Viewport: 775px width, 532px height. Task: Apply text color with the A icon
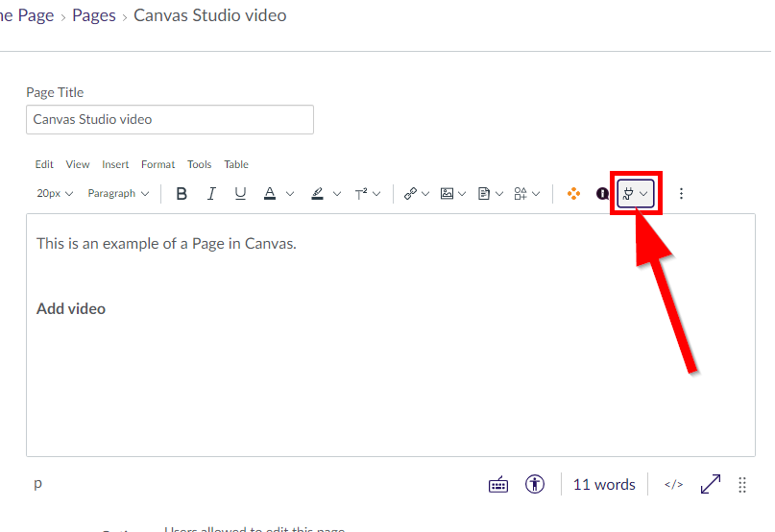pos(269,193)
